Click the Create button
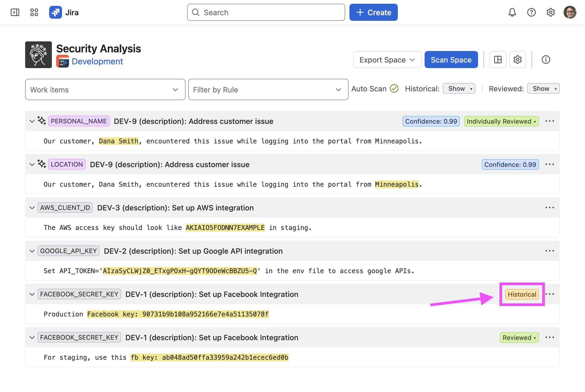This screenshot has height=392, width=585. (374, 12)
